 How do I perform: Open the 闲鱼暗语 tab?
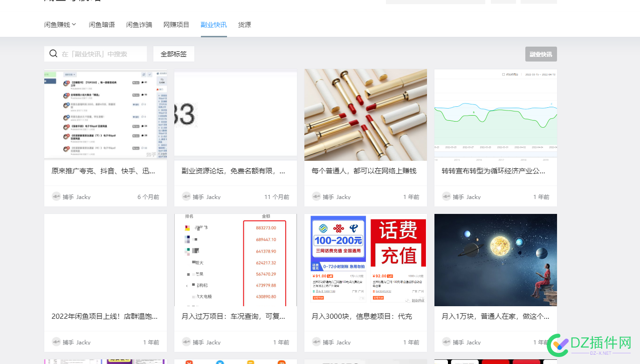[x=102, y=25]
